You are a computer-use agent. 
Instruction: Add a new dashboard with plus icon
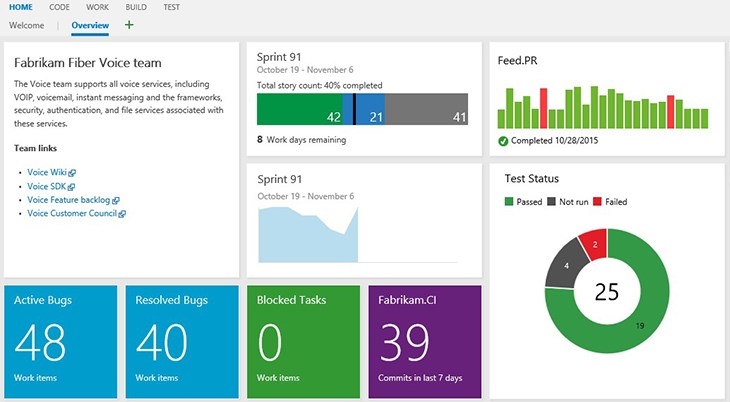tap(129, 25)
